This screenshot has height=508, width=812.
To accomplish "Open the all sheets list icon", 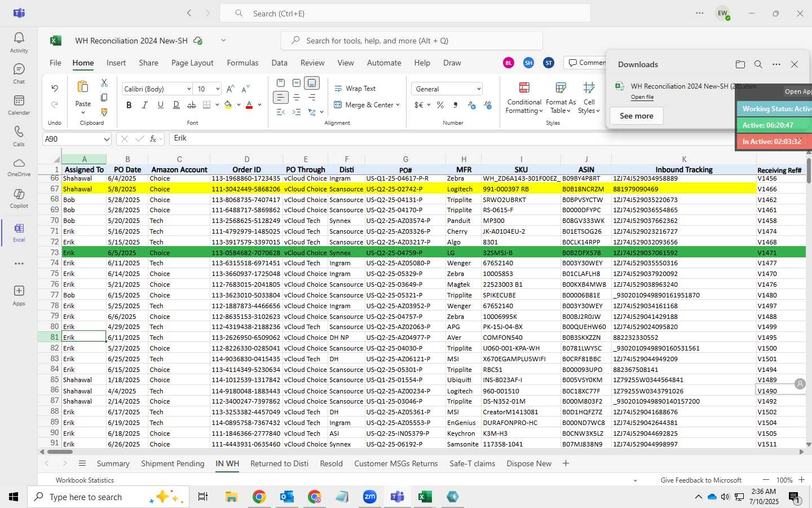I will click(82, 463).
